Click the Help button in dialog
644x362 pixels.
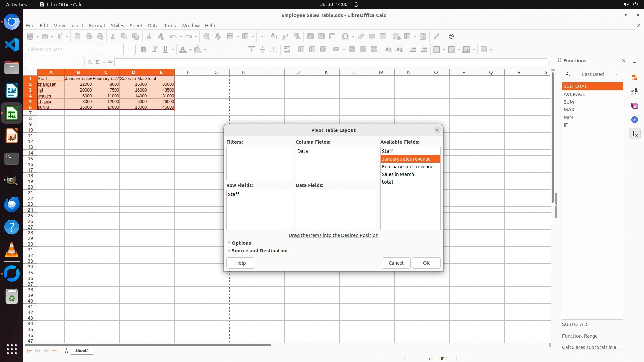click(x=240, y=263)
